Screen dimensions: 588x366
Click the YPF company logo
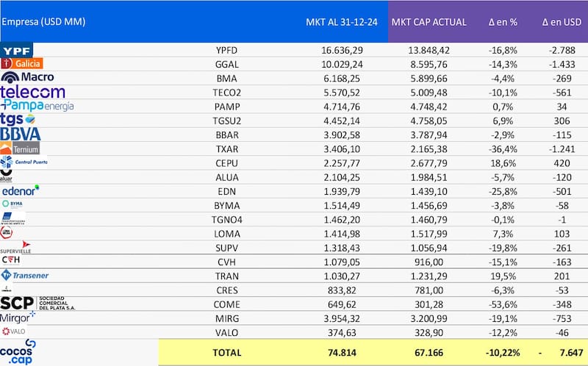click(x=17, y=50)
